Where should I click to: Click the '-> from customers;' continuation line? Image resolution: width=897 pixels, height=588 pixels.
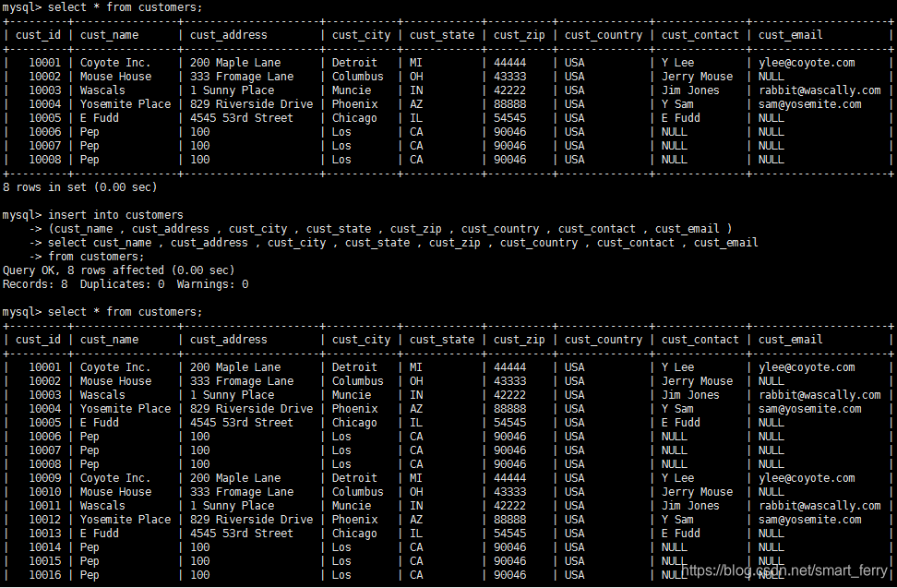87,257
